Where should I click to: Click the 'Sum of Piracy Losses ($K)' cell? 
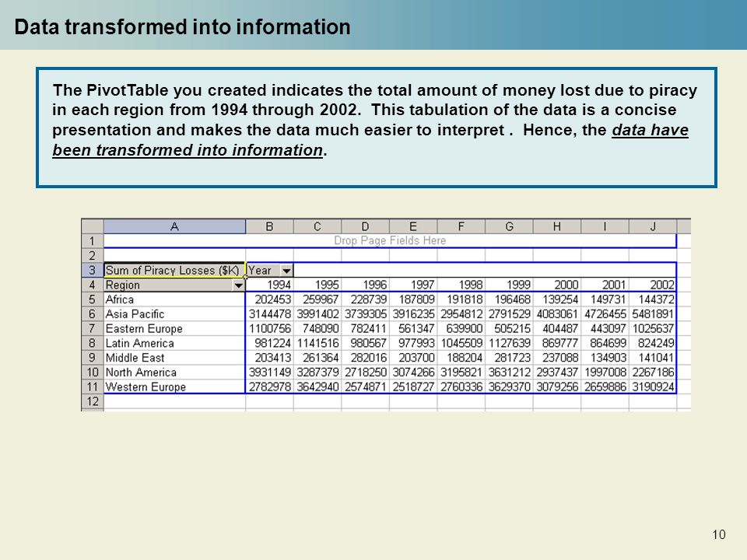pos(174,271)
